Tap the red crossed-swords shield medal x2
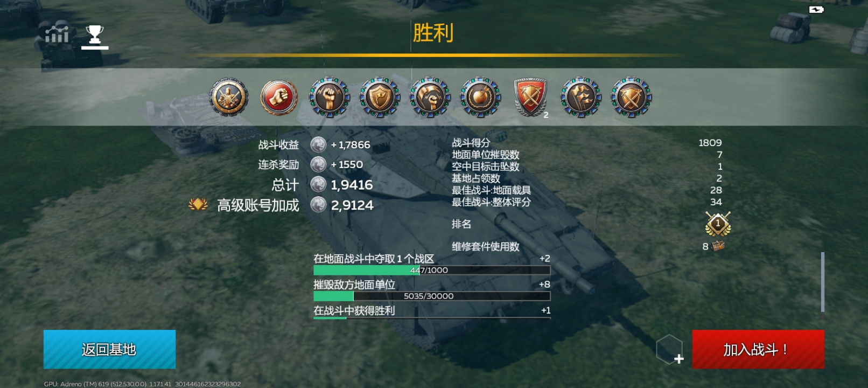The width and height of the screenshot is (868, 388). point(531,98)
